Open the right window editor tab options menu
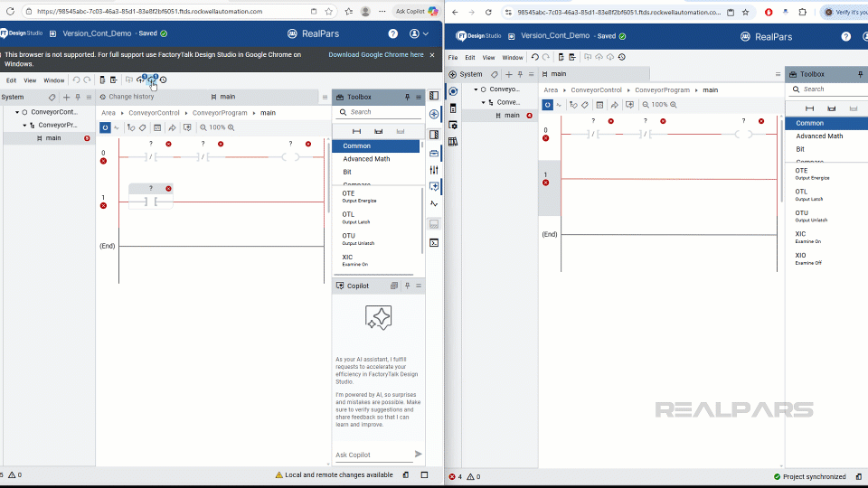The height and width of the screenshot is (488, 868). tap(778, 74)
